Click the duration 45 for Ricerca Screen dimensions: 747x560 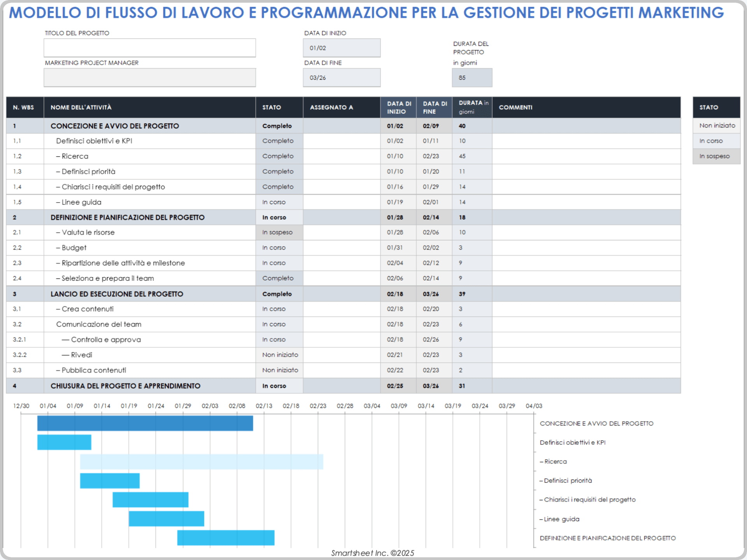(472, 156)
